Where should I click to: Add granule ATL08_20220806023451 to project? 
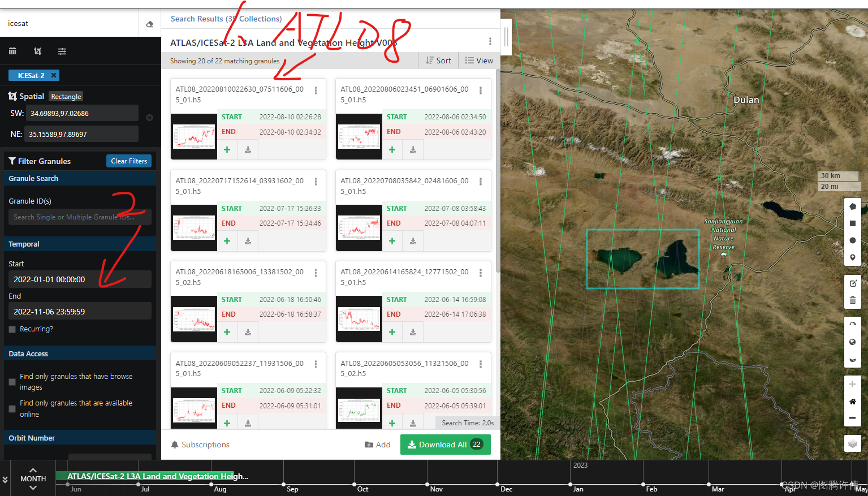[392, 150]
